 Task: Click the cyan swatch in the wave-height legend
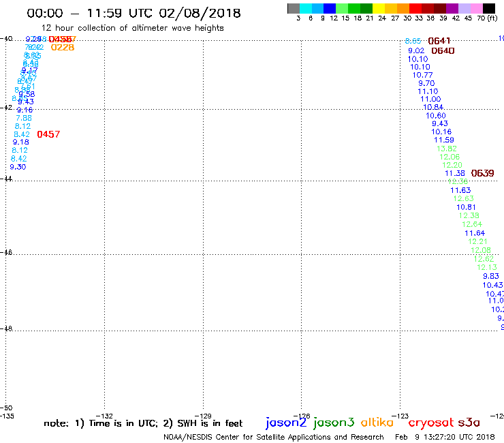pyautogui.click(x=306, y=8)
